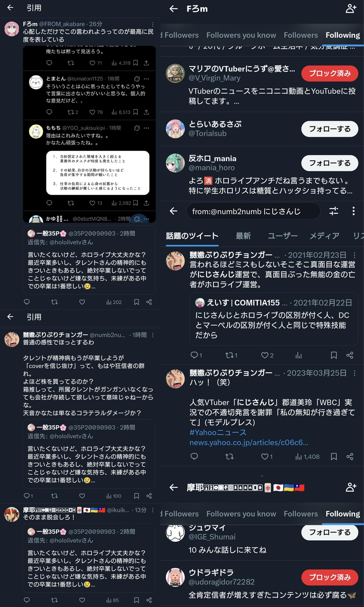Go back from the Fろm following list
The height and width of the screenshot is (607, 364).
[173, 9]
